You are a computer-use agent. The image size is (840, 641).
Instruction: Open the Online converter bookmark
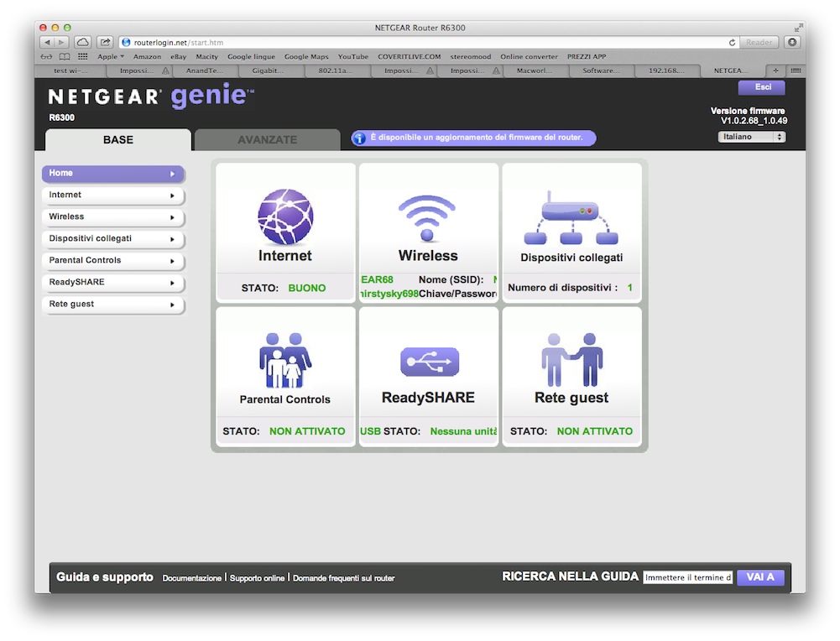[529, 57]
